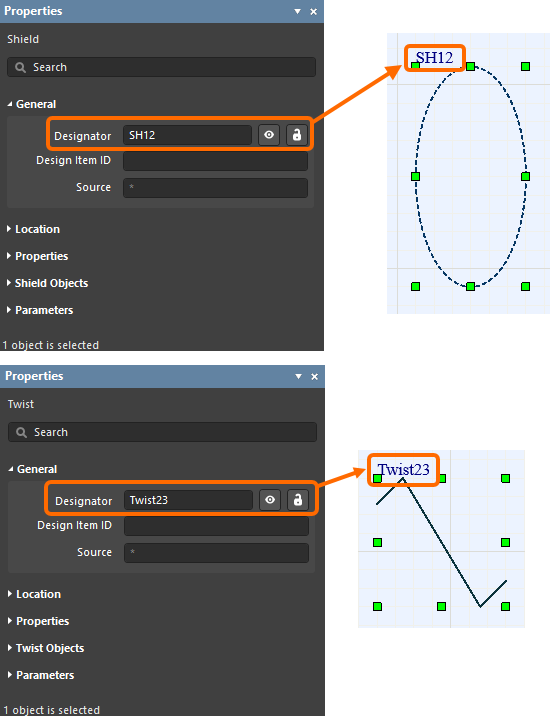Close the Twist Properties panel

coord(315,376)
